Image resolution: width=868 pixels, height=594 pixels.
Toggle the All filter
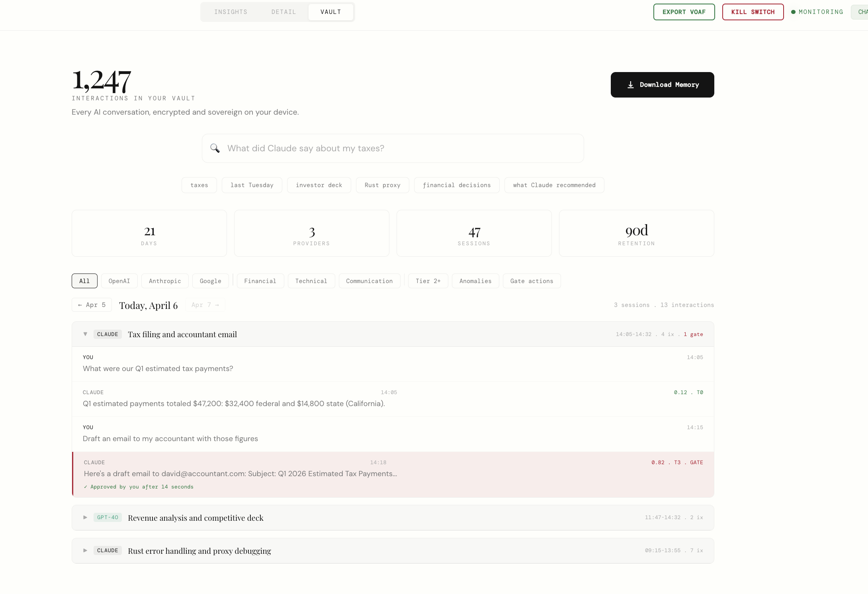(84, 281)
